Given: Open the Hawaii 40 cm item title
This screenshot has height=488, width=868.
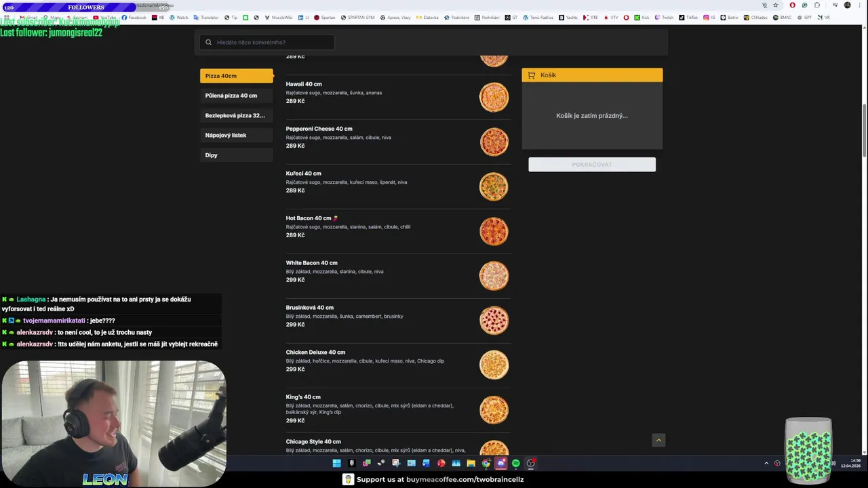Looking at the screenshot, I should point(304,84).
